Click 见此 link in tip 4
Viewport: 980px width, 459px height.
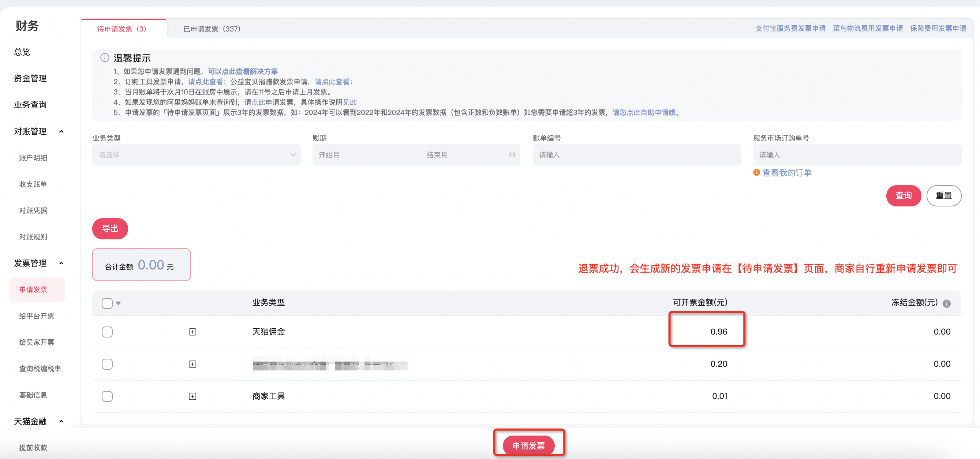[x=349, y=102]
